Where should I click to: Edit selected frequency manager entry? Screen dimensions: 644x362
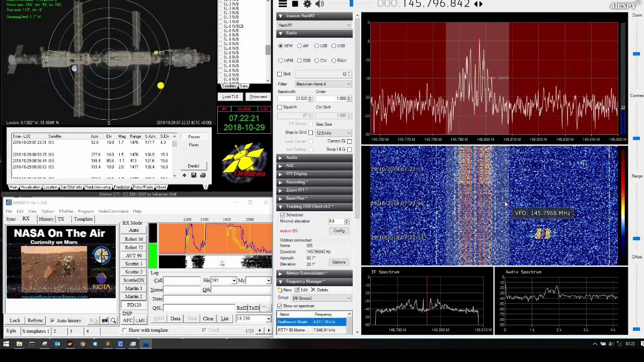(301, 290)
